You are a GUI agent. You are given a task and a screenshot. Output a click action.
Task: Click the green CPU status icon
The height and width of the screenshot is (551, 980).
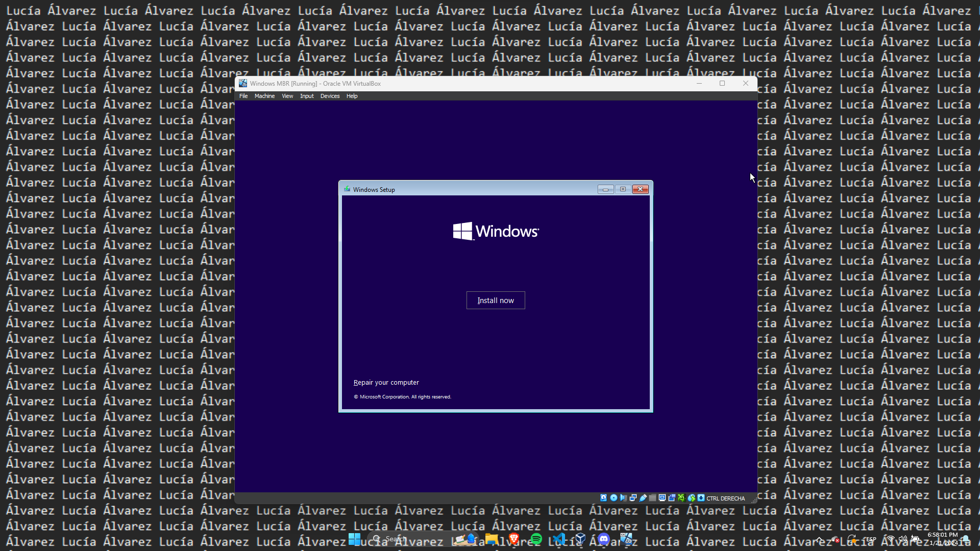tap(681, 498)
